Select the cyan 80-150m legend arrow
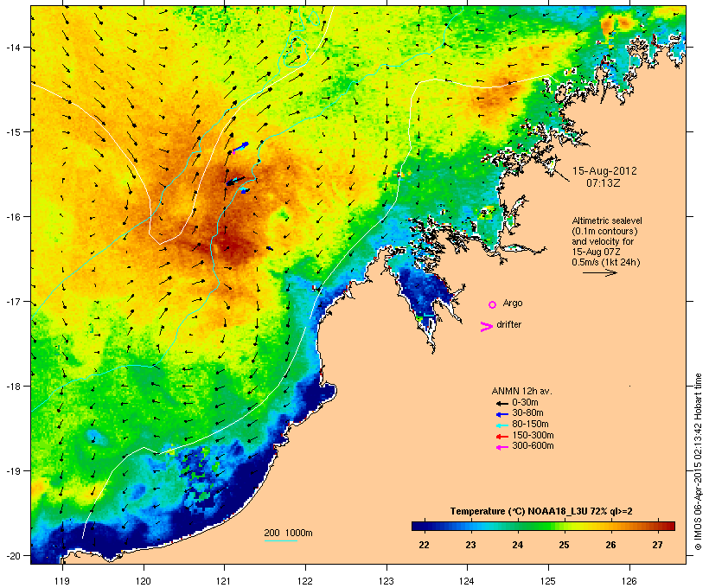 point(502,425)
